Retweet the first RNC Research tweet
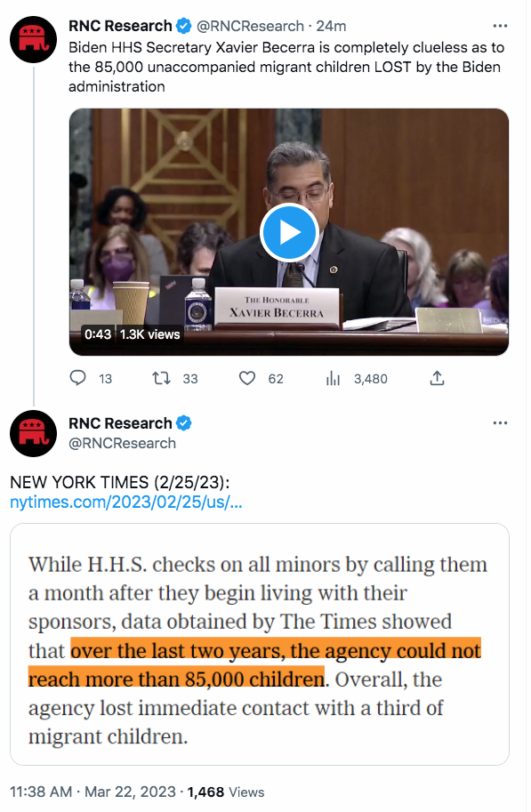Viewport: 531px width, 812px height. (161, 379)
